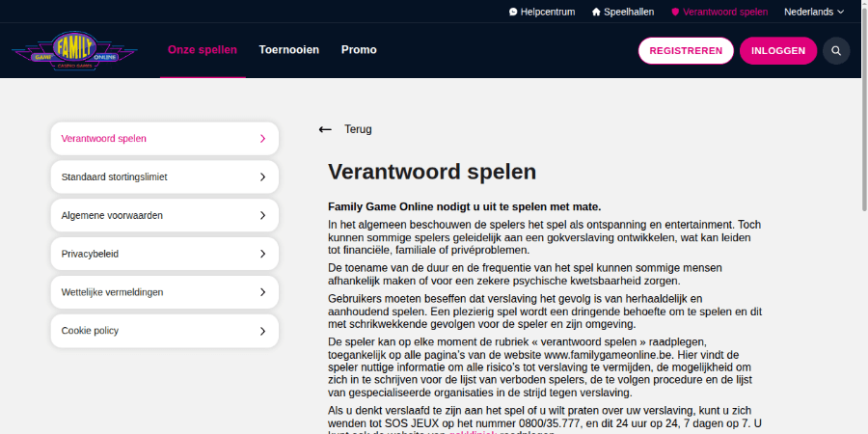Select Verantwoord spelen in sidebar menu
The image size is (868, 434).
tap(164, 138)
